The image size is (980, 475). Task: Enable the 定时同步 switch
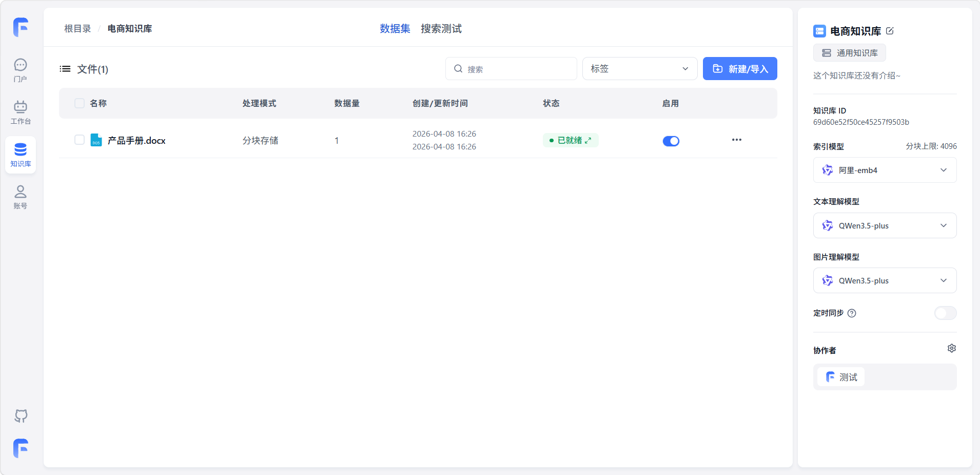(x=945, y=313)
